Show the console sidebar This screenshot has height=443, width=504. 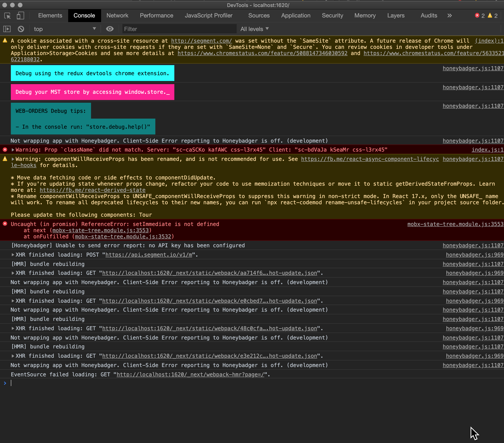point(7,29)
